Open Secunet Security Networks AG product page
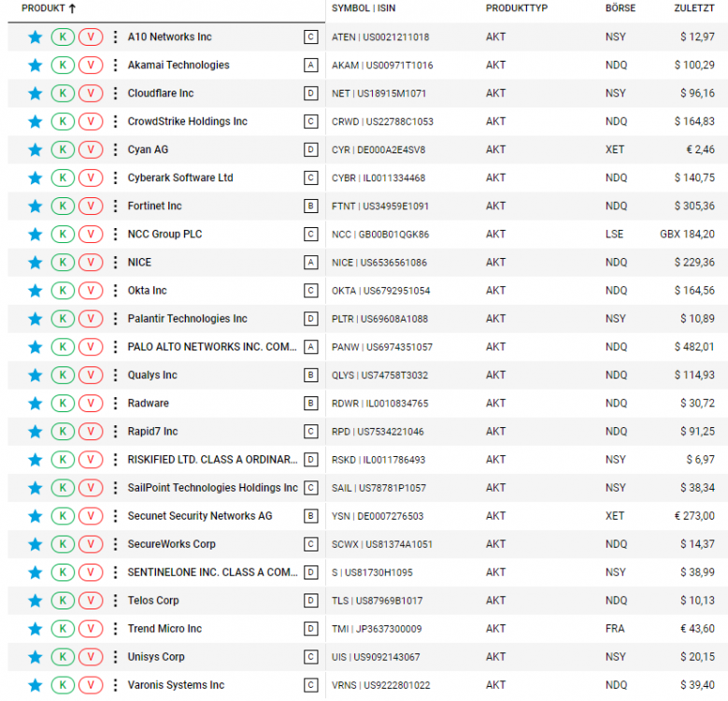The width and height of the screenshot is (728, 701). click(200, 516)
